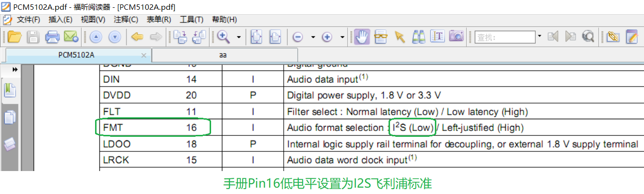Viewport: 644px width, 194px height.
Task: Click the DVDD pin name cell
Action: click(x=117, y=95)
